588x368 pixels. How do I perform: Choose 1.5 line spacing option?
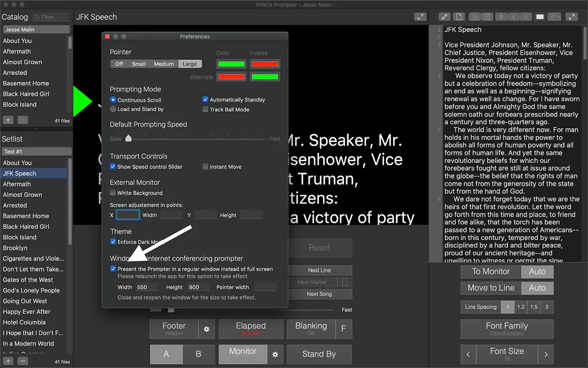pos(534,307)
